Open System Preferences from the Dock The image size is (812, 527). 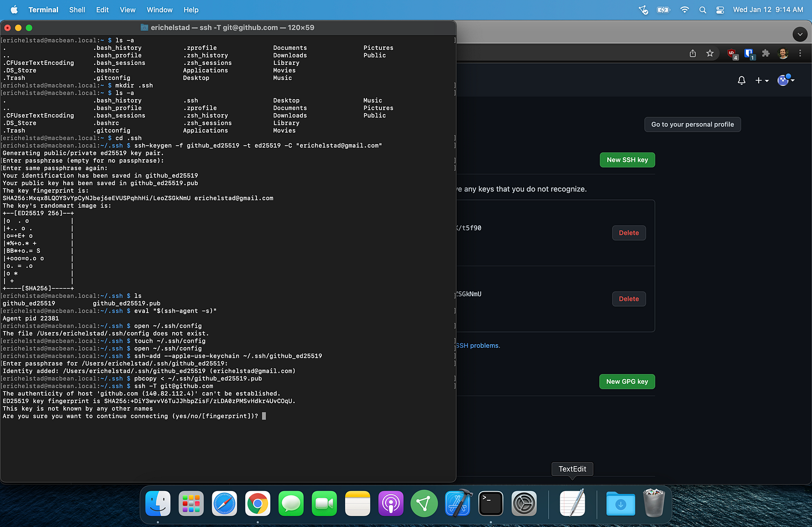point(524,503)
